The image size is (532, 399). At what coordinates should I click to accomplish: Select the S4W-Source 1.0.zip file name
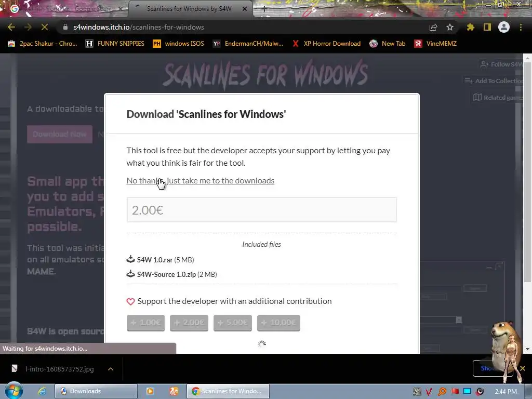[x=166, y=274]
